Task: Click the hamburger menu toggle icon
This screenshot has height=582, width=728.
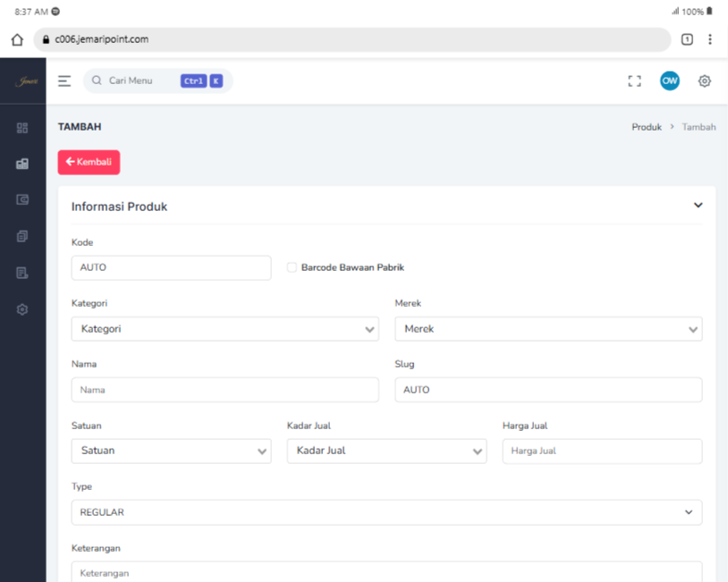Action: (64, 81)
